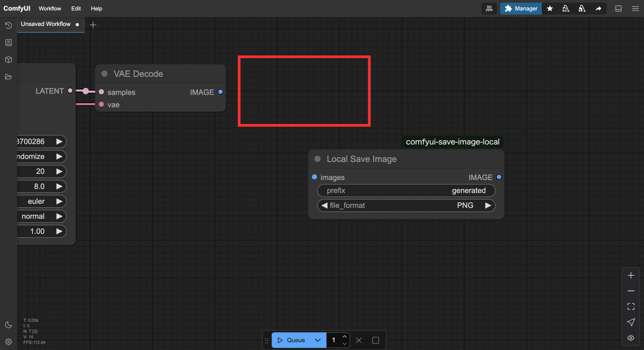
Task: Open the Edit menu
Action: (x=76, y=9)
